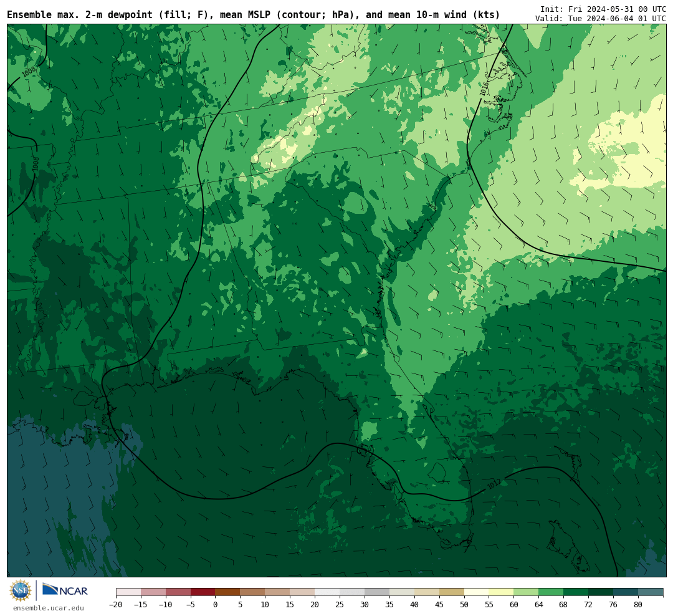Click the 20 to 25 colorbar swatch
673x616 pixels.
pos(328,592)
